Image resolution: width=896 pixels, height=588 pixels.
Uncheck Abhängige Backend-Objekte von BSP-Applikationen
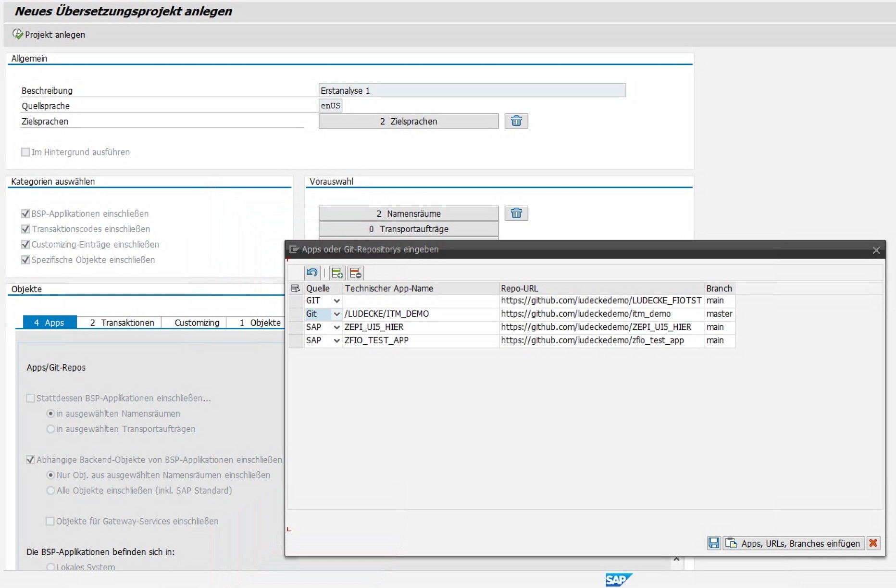tap(30, 460)
